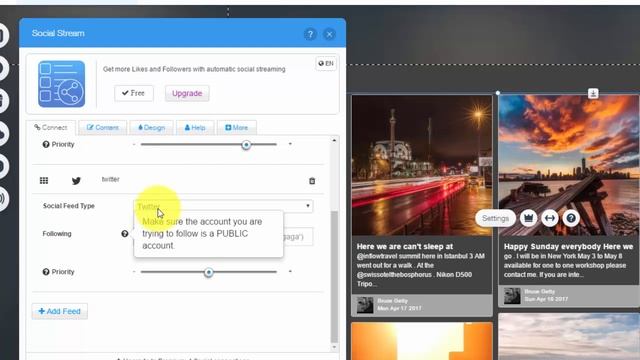Switch to the Content tab
Screen dimensions: 640x360
[102, 128]
